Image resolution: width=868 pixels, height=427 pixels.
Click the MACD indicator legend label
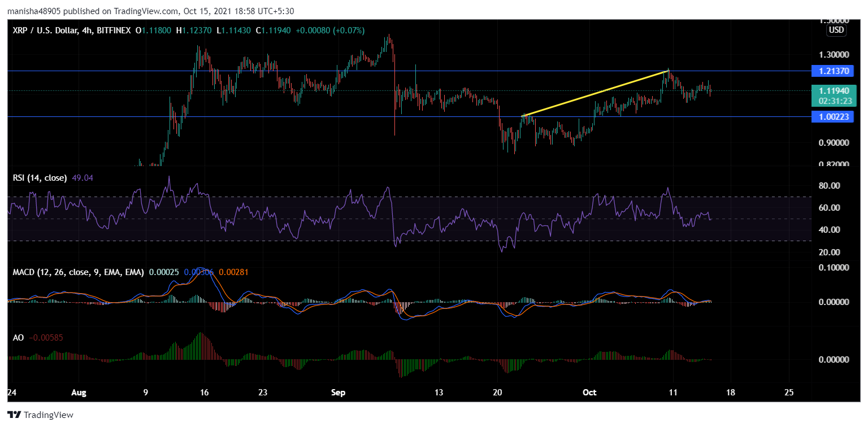pyautogui.click(x=79, y=272)
